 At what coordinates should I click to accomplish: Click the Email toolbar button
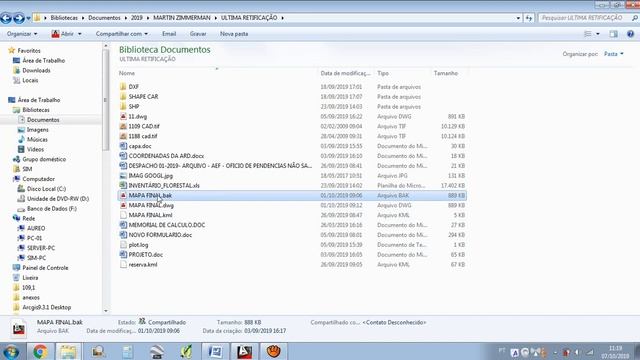[169, 34]
